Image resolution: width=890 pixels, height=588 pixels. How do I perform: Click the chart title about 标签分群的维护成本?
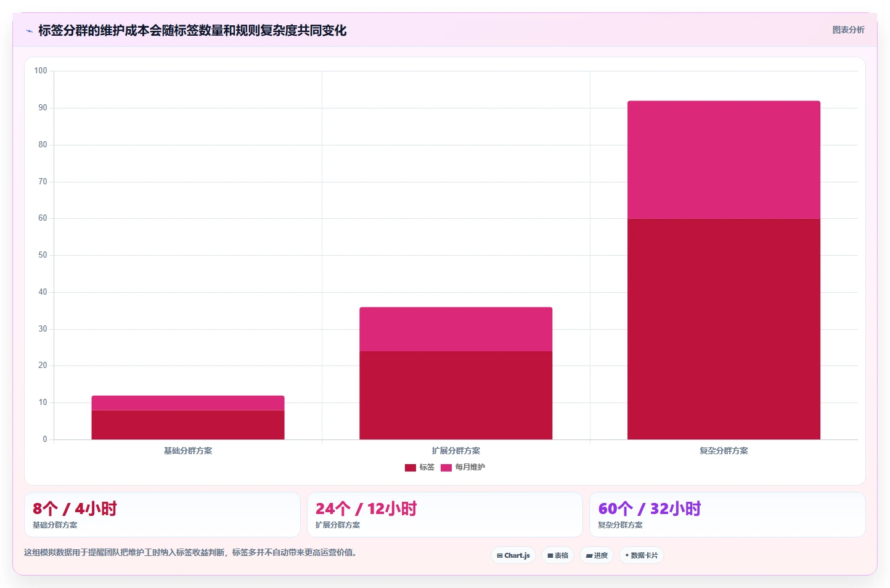(x=192, y=30)
